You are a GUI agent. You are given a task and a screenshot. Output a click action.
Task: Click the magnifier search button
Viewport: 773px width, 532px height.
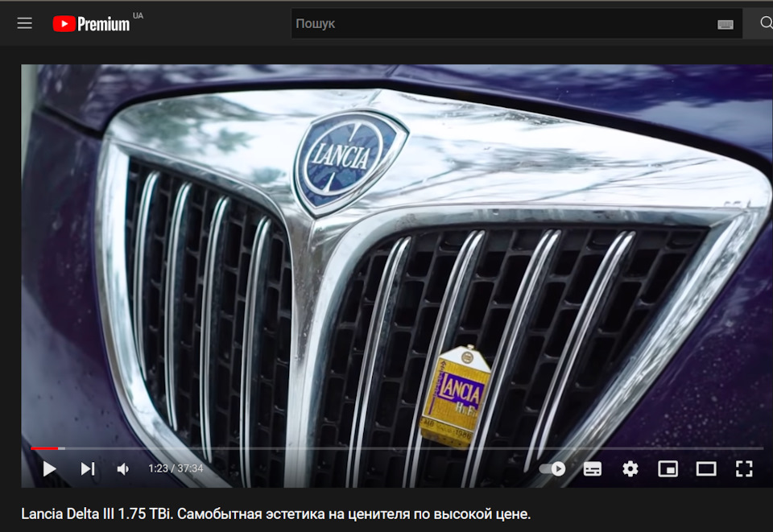click(x=766, y=23)
